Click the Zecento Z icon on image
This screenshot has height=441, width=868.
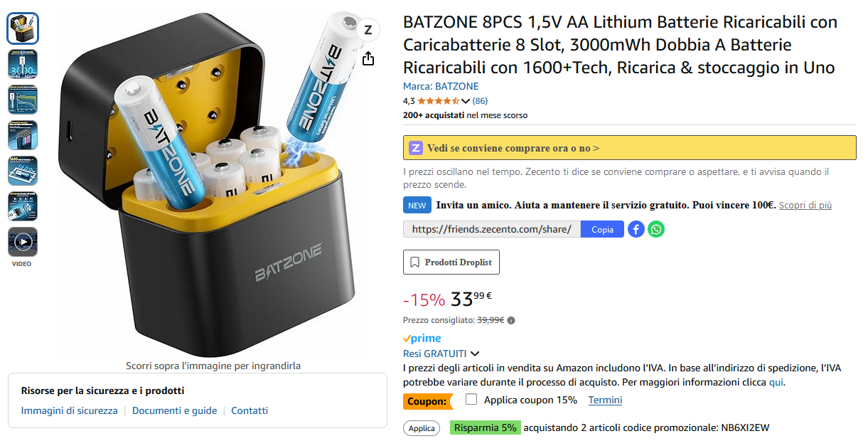[368, 30]
